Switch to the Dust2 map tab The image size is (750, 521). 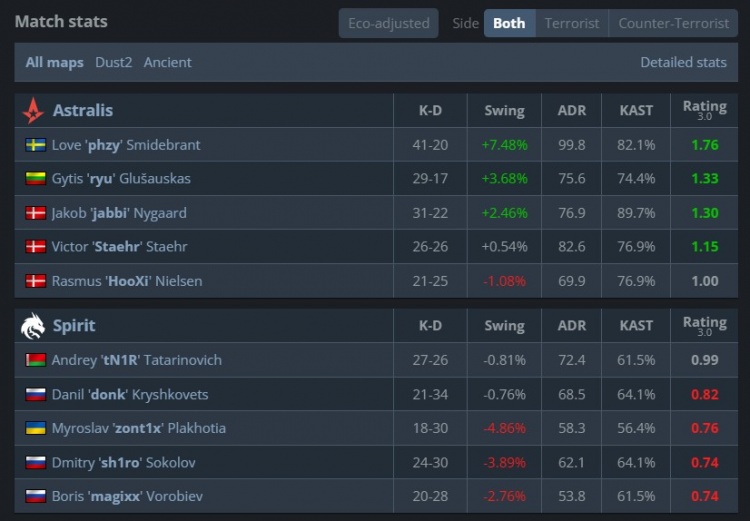point(113,62)
